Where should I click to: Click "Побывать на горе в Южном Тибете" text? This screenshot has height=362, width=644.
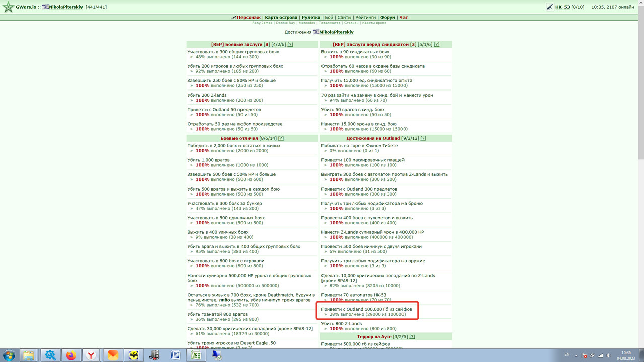coord(360,146)
